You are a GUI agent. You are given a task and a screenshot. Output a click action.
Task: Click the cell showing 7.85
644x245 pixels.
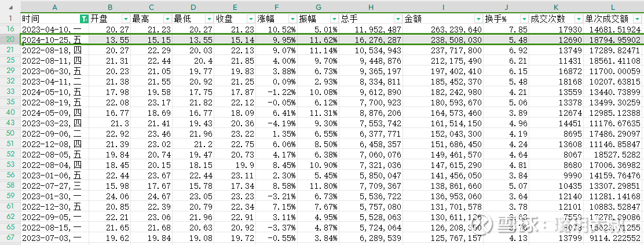click(x=506, y=29)
